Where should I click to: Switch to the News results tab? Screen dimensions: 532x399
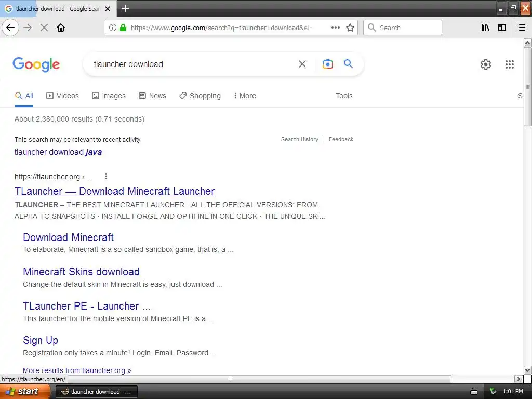152,96
